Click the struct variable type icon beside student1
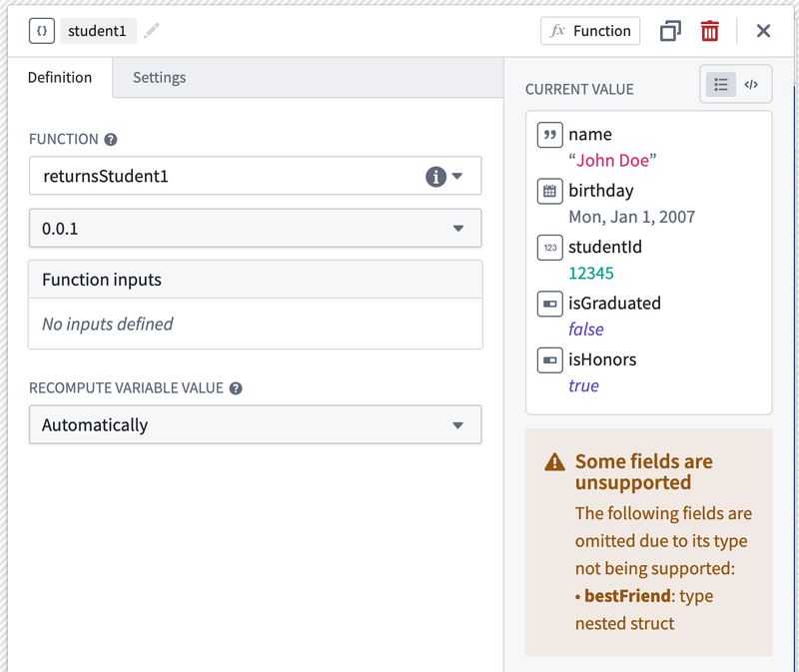The width and height of the screenshot is (799, 672). [x=42, y=31]
